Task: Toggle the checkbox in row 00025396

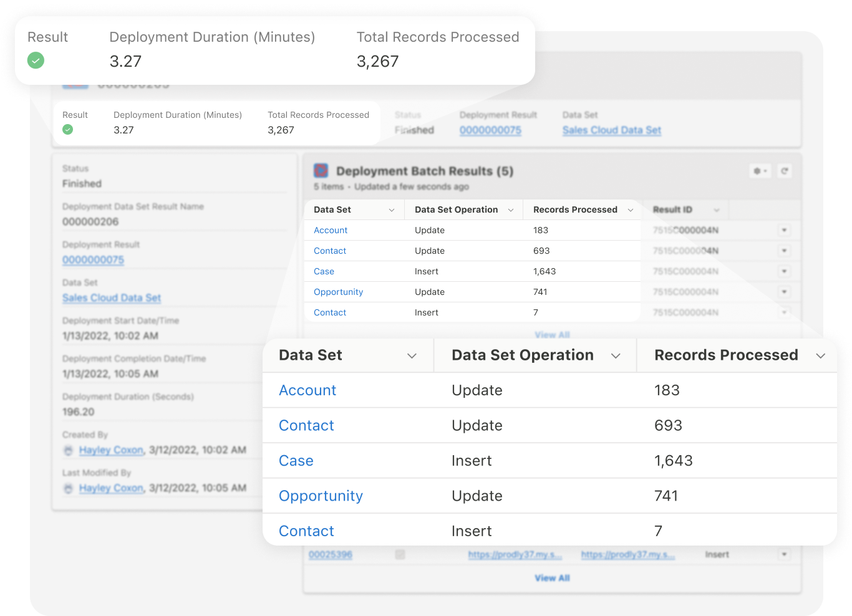Action: coord(400,554)
